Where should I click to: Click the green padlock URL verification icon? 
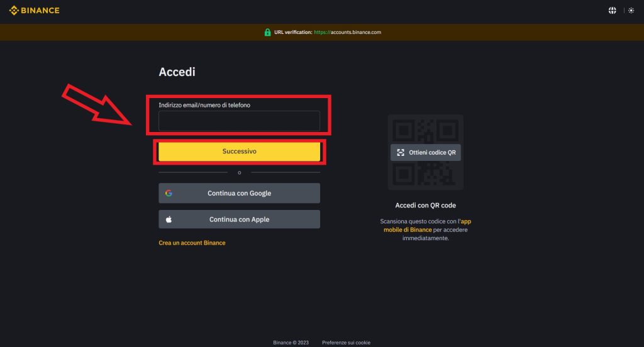pos(267,32)
